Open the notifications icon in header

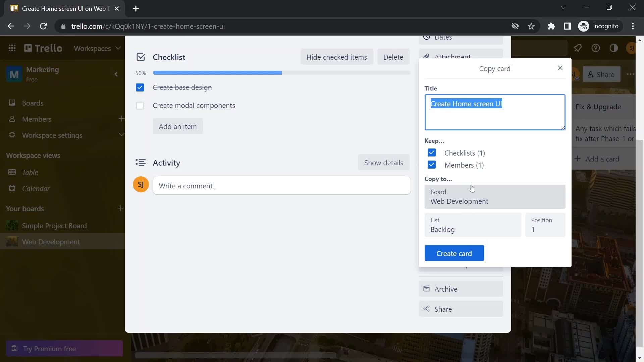578,48
